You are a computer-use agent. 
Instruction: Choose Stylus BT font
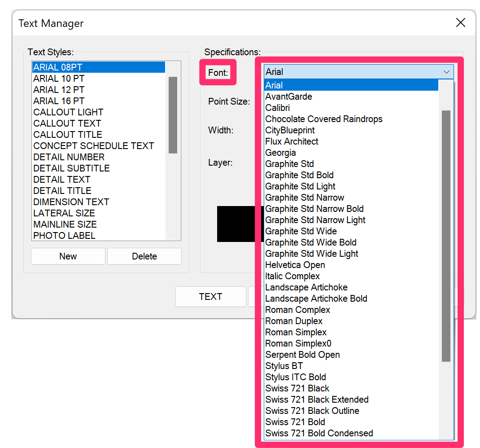[x=351, y=366]
